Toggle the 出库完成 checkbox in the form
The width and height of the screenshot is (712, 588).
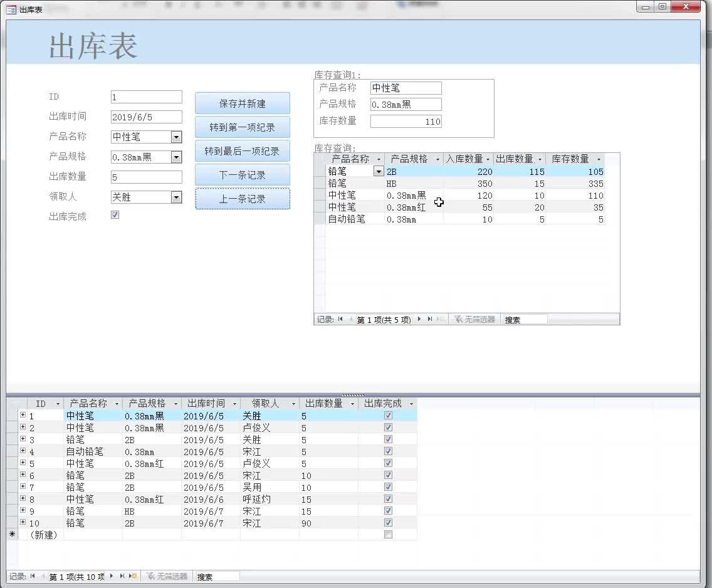tap(115, 215)
